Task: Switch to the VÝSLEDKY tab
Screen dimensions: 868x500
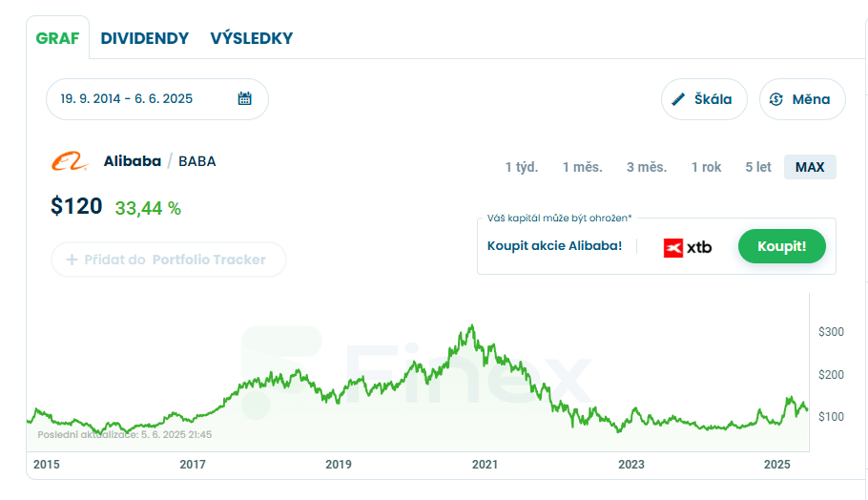Action: tap(251, 38)
